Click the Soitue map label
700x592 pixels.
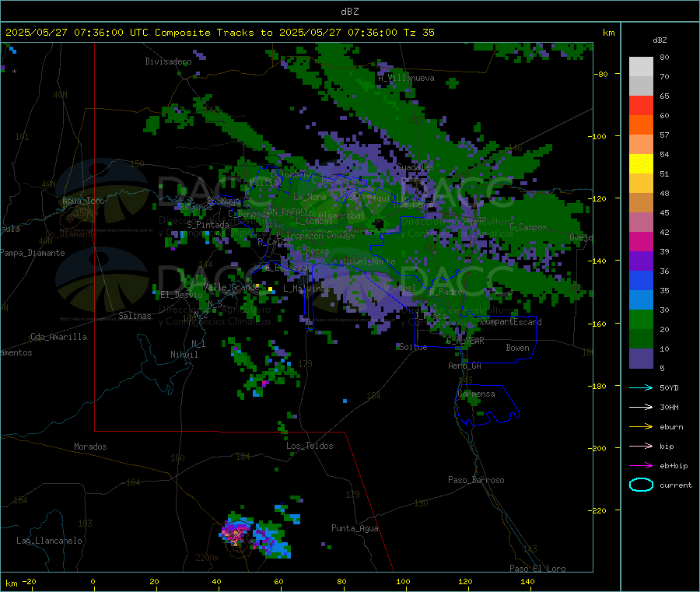(x=413, y=347)
